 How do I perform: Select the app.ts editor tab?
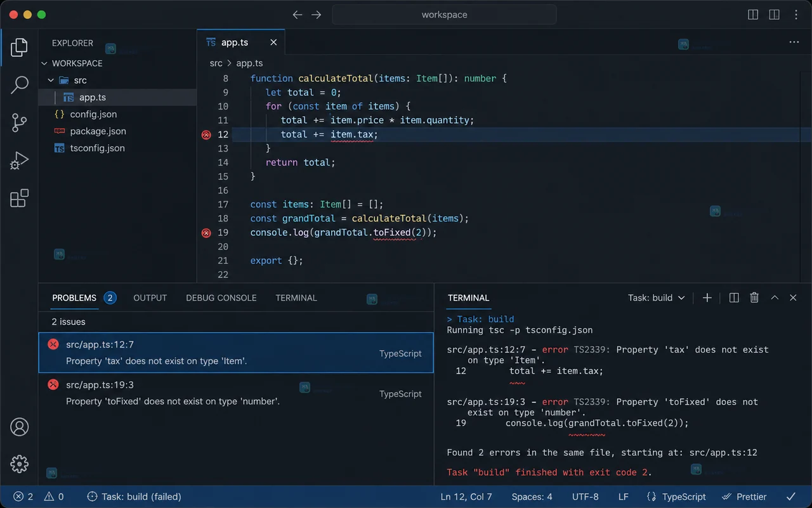pos(241,42)
